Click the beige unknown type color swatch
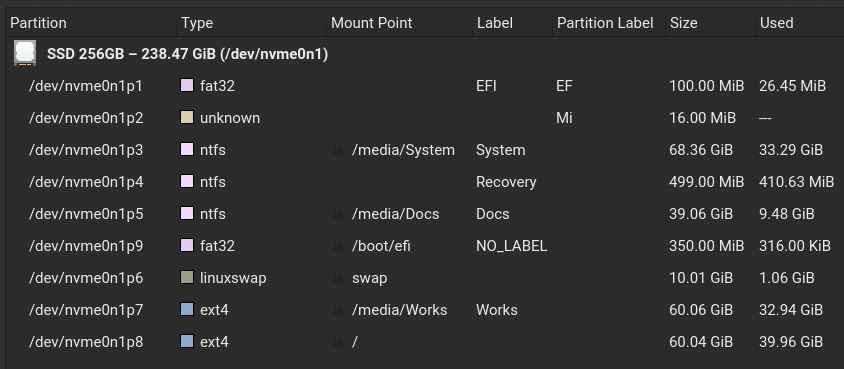Image resolution: width=844 pixels, height=369 pixels. click(x=187, y=118)
